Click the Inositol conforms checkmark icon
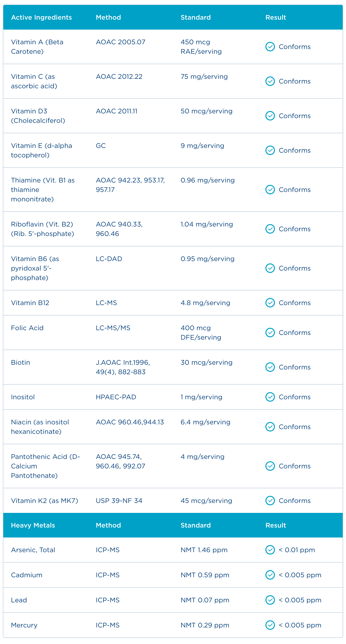 coord(270,397)
